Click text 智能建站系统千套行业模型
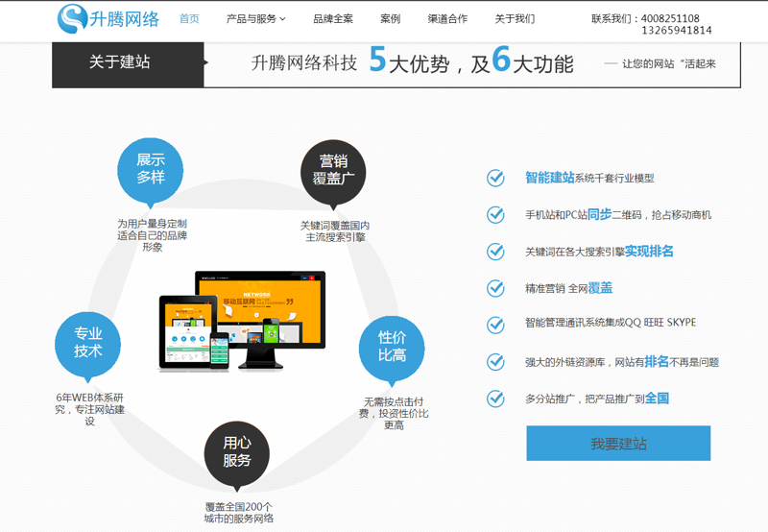Viewport: 768px width, 532px height. click(589, 178)
